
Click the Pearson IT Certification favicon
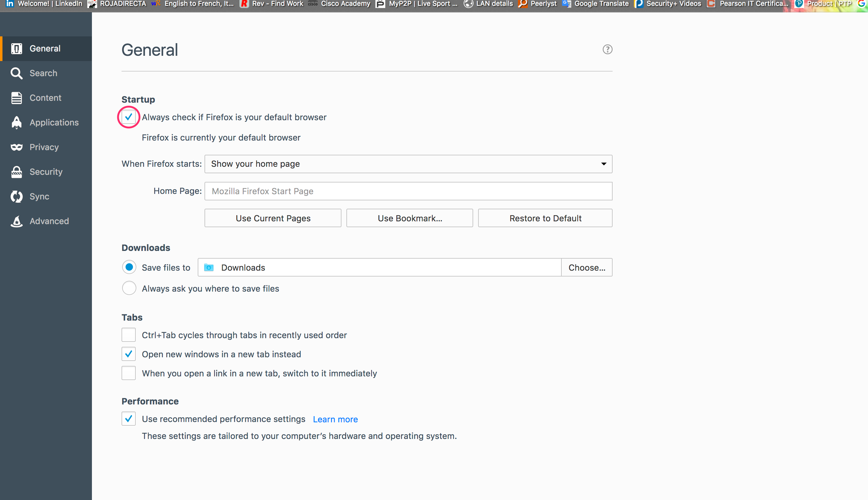coord(711,4)
